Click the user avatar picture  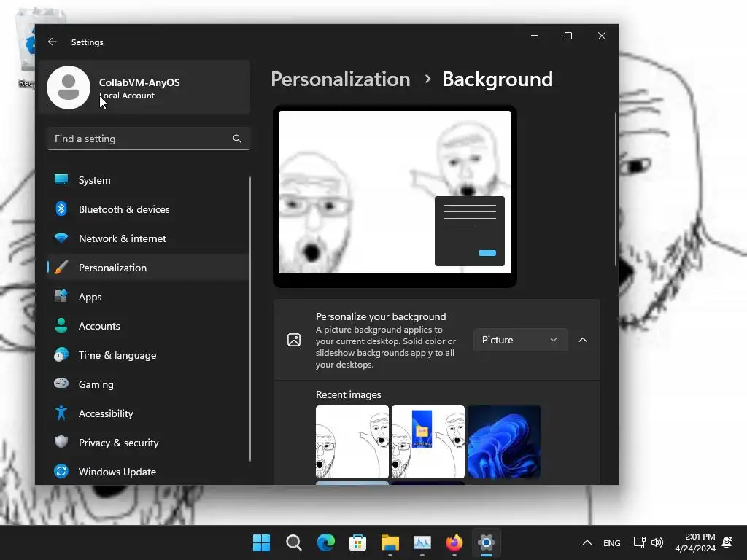(69, 87)
